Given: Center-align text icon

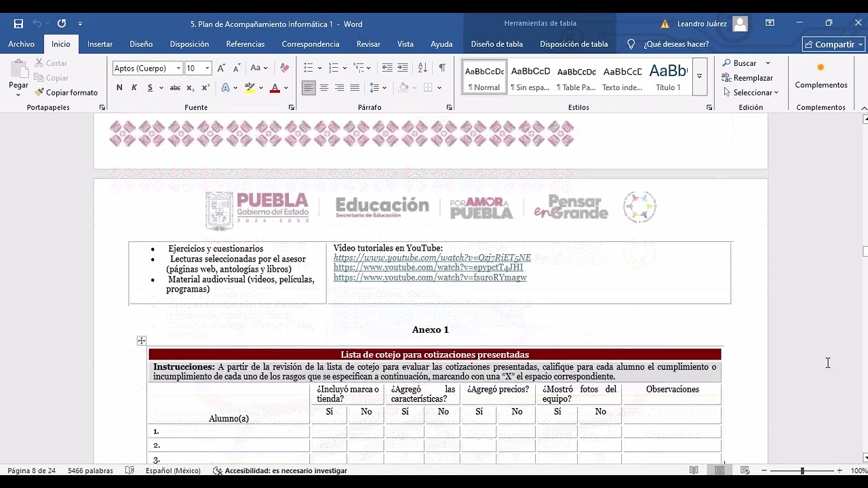Looking at the screenshot, I should coord(324,87).
